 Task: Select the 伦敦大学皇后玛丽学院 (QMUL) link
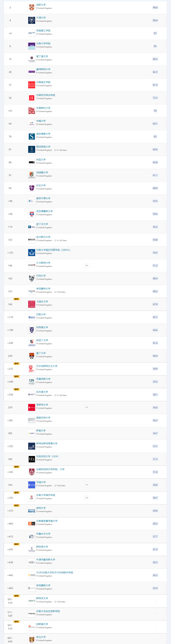coord(53,250)
